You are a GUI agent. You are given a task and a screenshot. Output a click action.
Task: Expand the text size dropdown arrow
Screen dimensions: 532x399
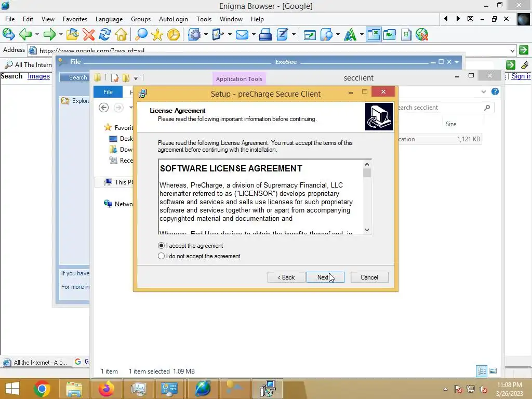pyautogui.click(x=362, y=35)
